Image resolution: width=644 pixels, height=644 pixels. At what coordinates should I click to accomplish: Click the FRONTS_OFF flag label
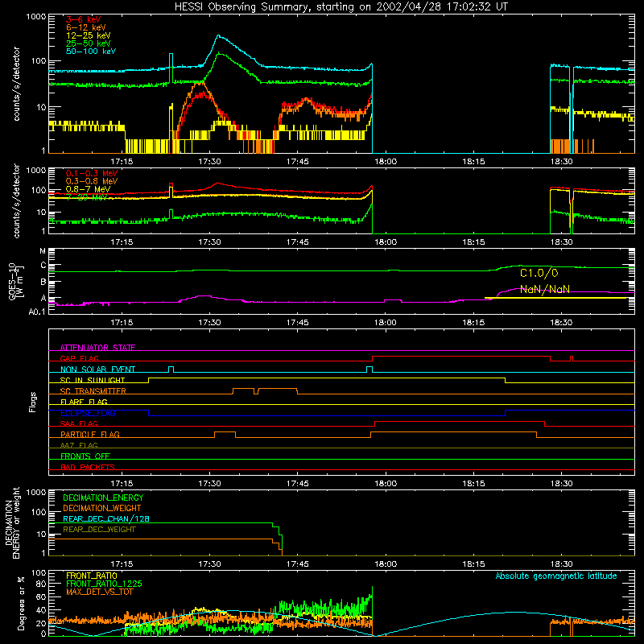pos(85,456)
